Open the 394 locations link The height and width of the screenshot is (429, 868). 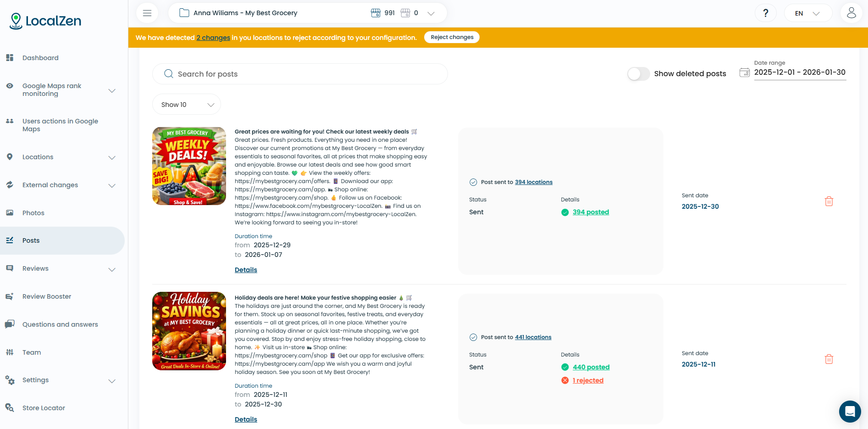tap(534, 182)
